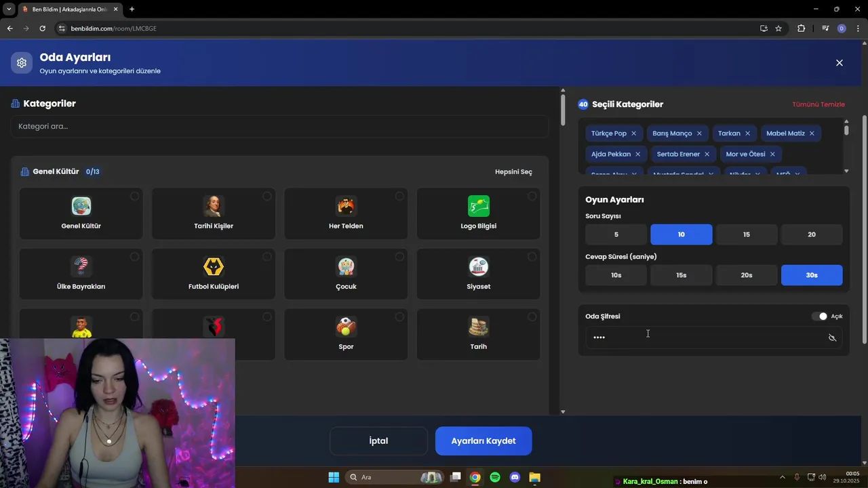Image resolution: width=868 pixels, height=488 pixels.
Task: Select the Ülke Bayrakları card radio circle
Action: 135,257
